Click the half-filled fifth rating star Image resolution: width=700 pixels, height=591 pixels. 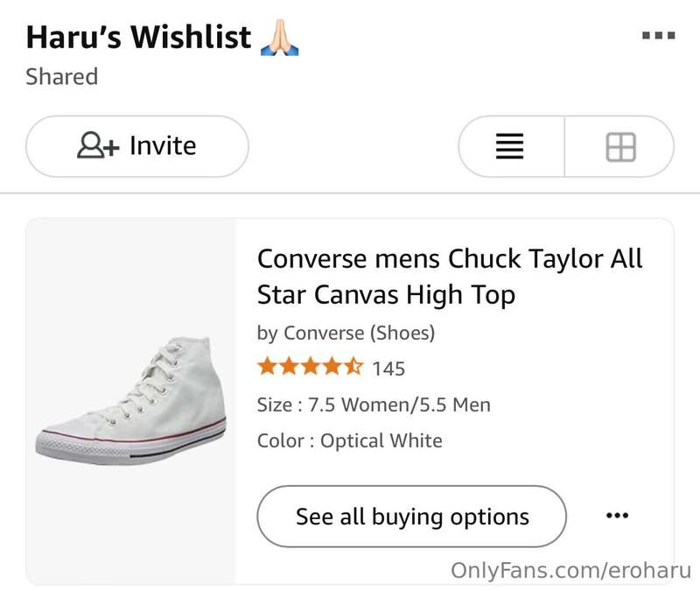[x=353, y=368]
